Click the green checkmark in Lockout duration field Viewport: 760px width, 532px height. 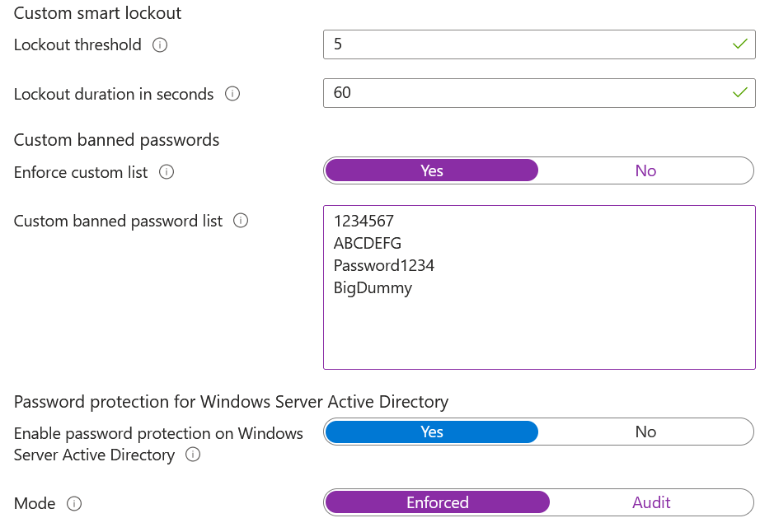tap(739, 93)
